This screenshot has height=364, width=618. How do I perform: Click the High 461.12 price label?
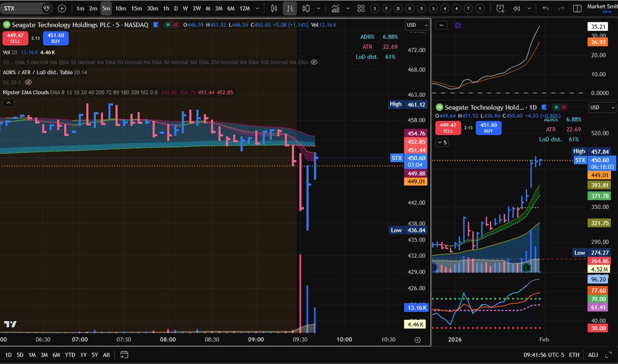(408, 104)
